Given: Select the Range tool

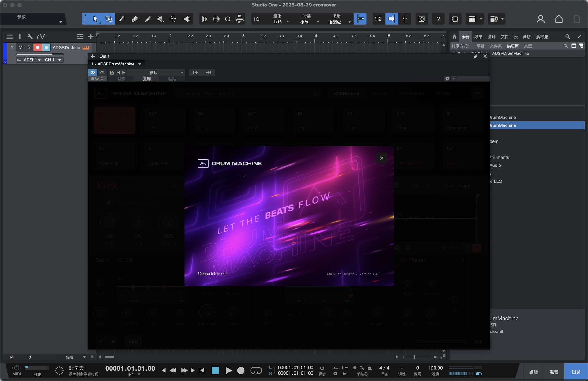Looking at the screenshot, I should click(108, 19).
